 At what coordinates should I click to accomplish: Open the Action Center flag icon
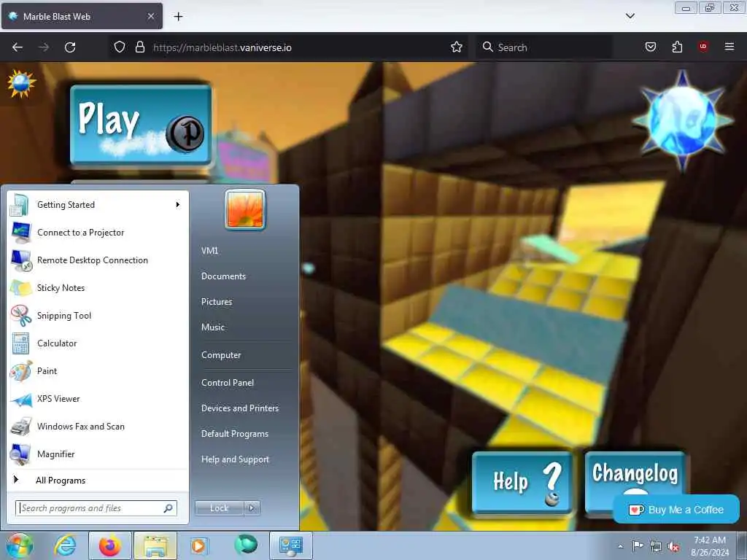pos(638,546)
